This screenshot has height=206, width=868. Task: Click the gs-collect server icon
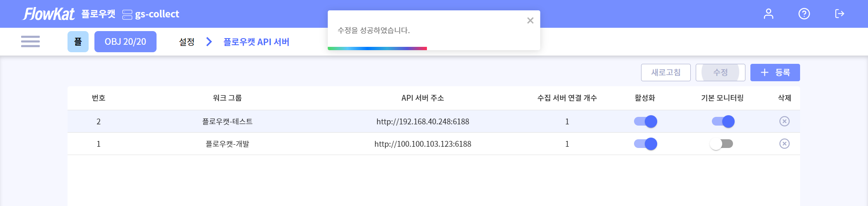pyautogui.click(x=127, y=15)
